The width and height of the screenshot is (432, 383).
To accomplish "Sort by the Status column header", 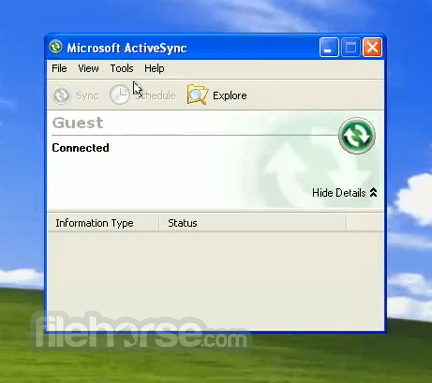I will 253,223.
